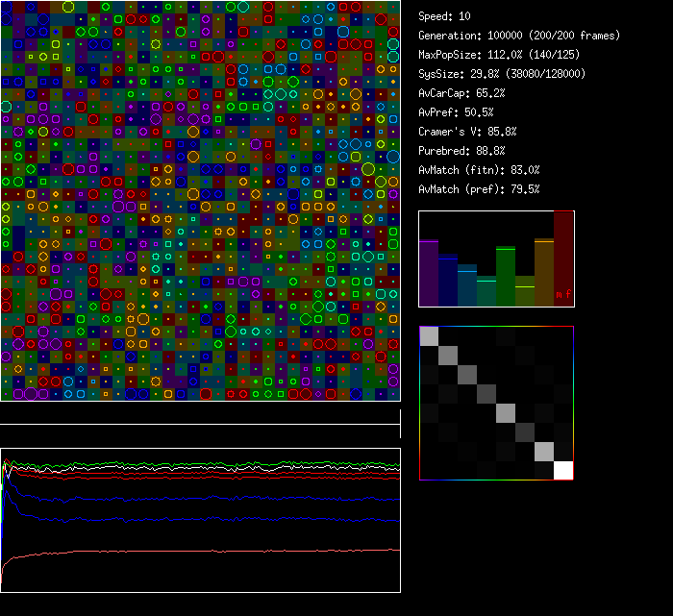
Task: Click the AvMatch (pref) readout
Action: [479, 189]
